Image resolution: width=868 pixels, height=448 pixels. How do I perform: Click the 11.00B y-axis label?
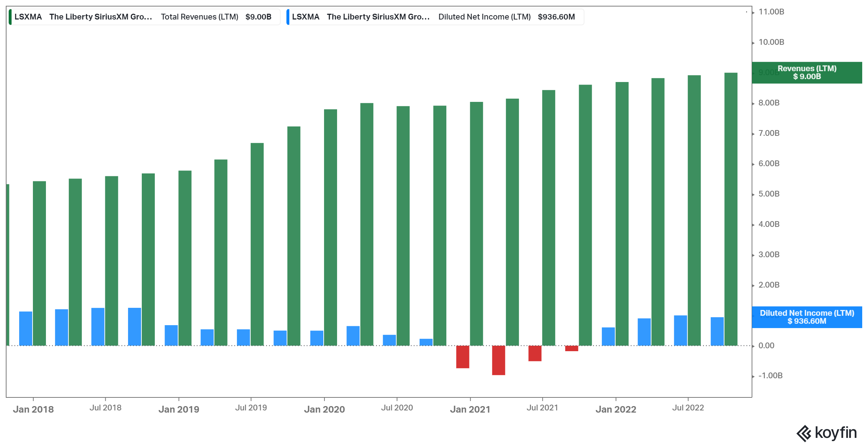[771, 12]
